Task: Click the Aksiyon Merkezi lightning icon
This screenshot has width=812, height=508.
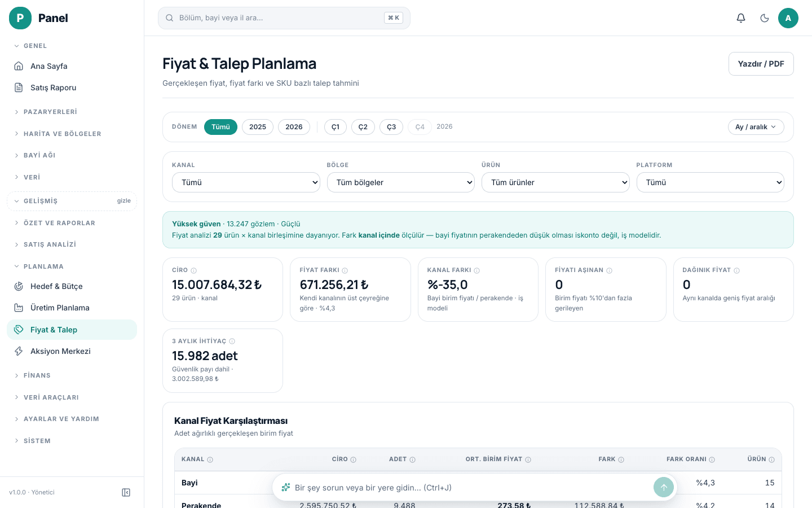Action: [19, 351]
